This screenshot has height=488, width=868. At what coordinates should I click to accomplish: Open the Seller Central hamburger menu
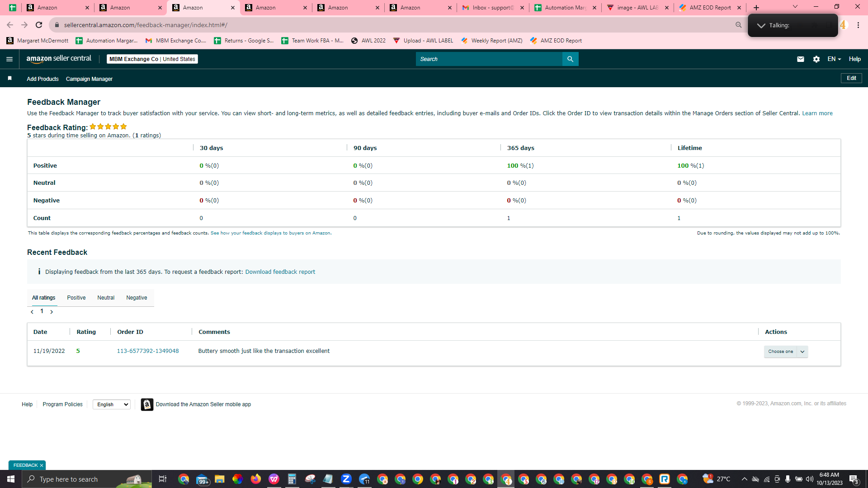pyautogui.click(x=9, y=59)
